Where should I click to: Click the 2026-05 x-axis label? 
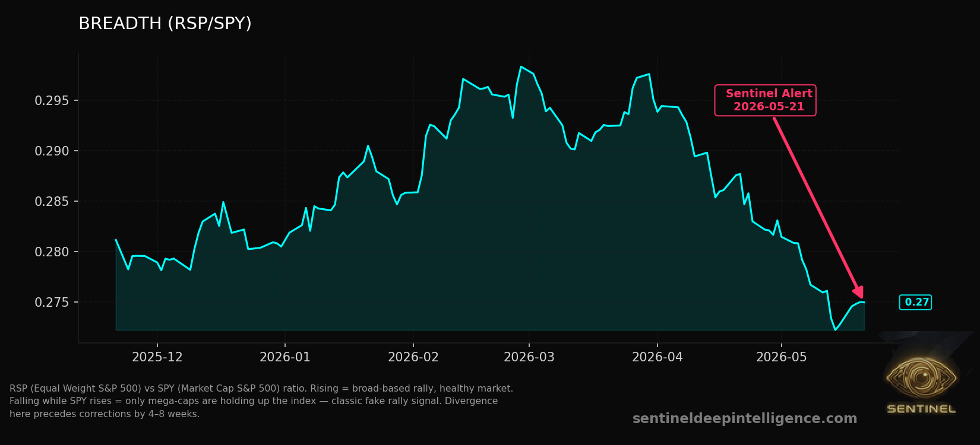click(782, 357)
